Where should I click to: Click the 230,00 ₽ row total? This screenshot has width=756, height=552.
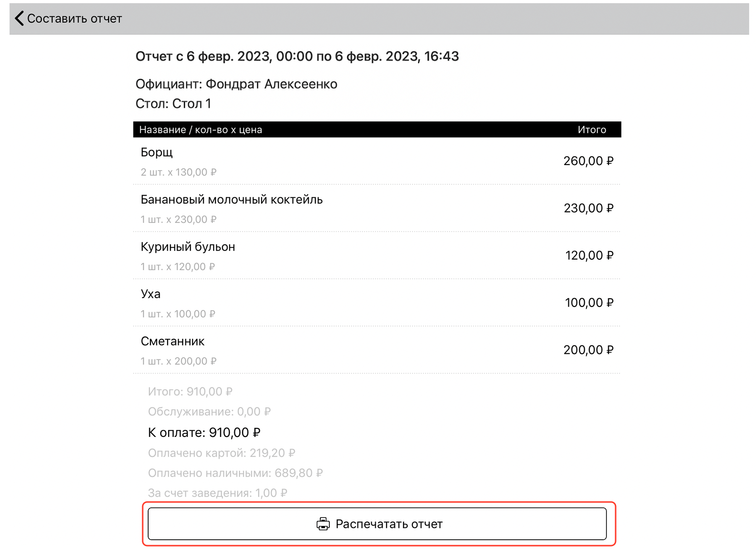[x=588, y=208]
